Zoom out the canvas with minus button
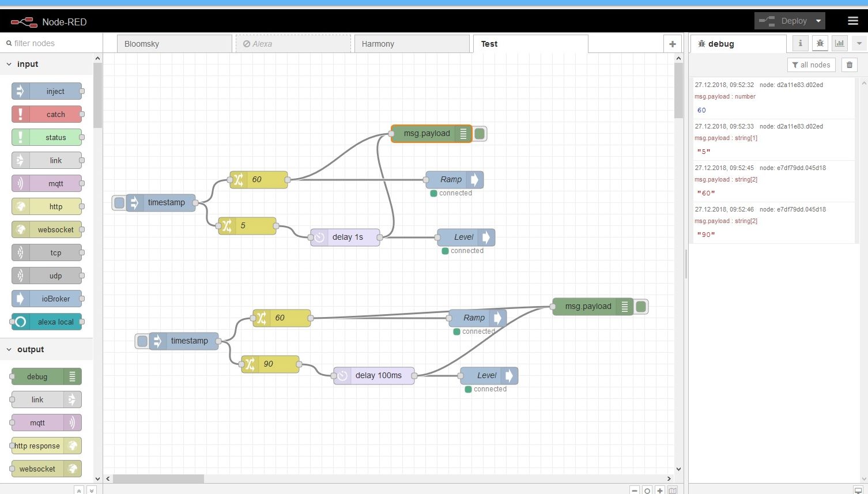Screen dimensions: 868x494 [635, 490]
